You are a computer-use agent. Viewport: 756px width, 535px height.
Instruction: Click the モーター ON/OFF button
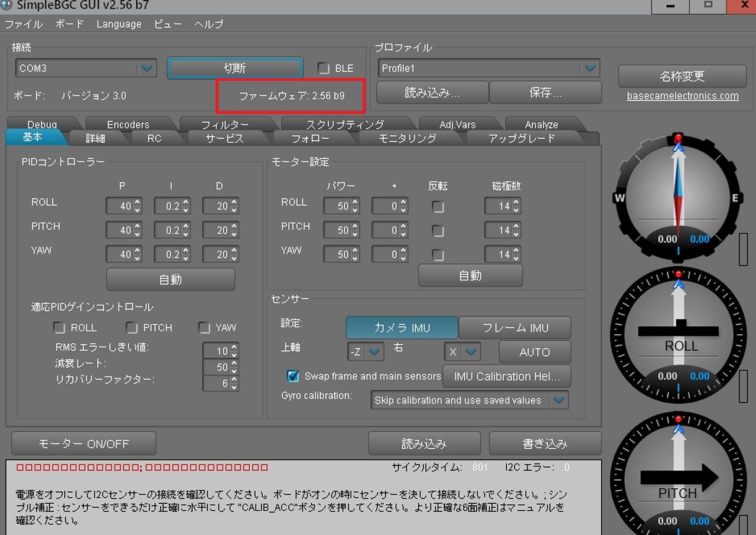83,443
